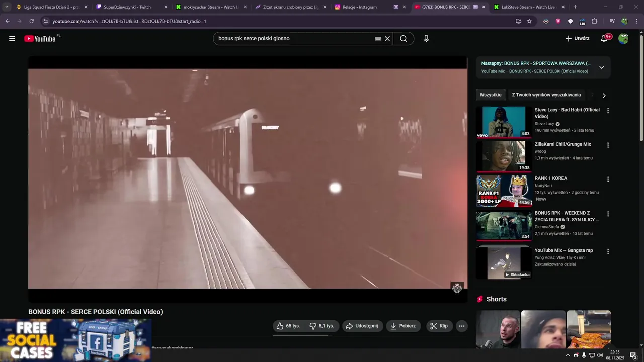Open RANK 1 KOREA video thumbnail
Screen dimensions: 644x362
click(x=504, y=191)
